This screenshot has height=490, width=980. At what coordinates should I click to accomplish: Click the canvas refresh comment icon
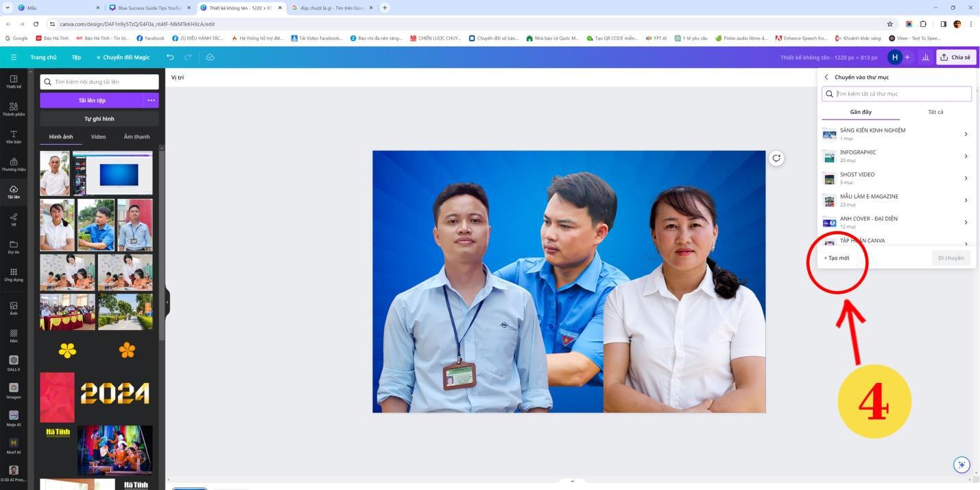point(776,158)
